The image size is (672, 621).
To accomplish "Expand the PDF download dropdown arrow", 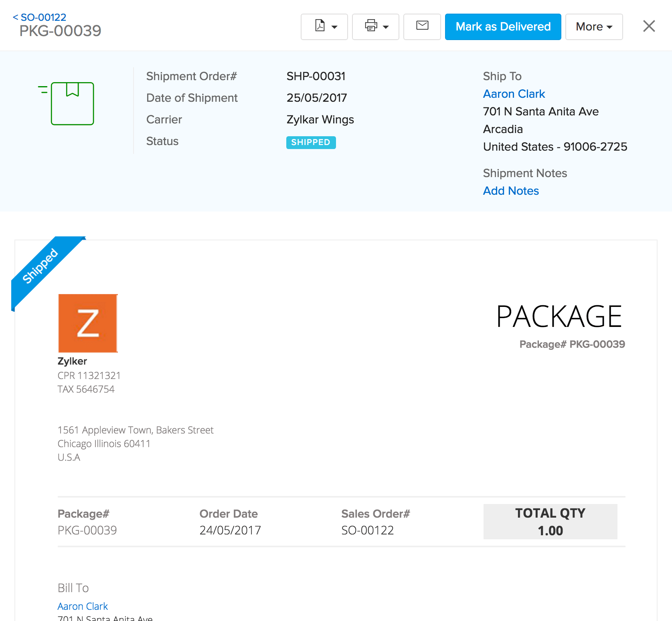I will click(334, 27).
